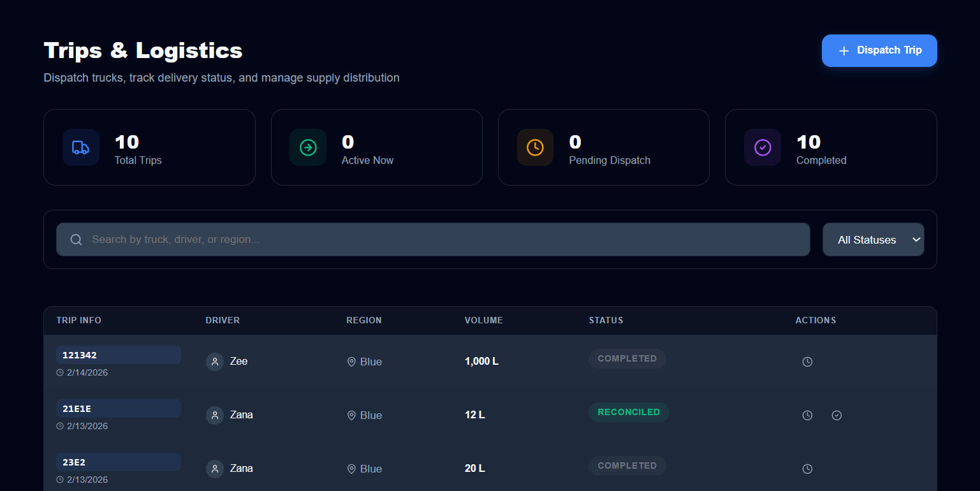Screen dimensions: 980x491
Task: Click the RECONCILED status badge
Action: click(x=628, y=412)
